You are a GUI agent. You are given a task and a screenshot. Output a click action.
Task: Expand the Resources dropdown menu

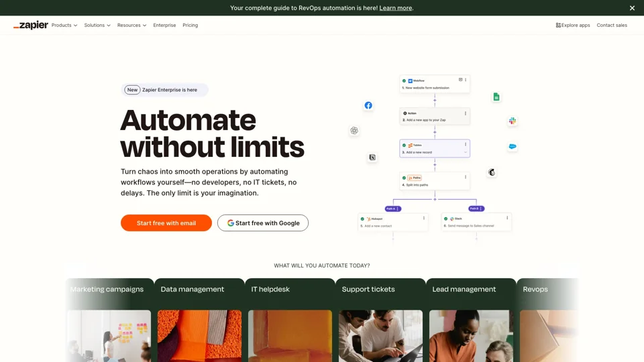(132, 25)
